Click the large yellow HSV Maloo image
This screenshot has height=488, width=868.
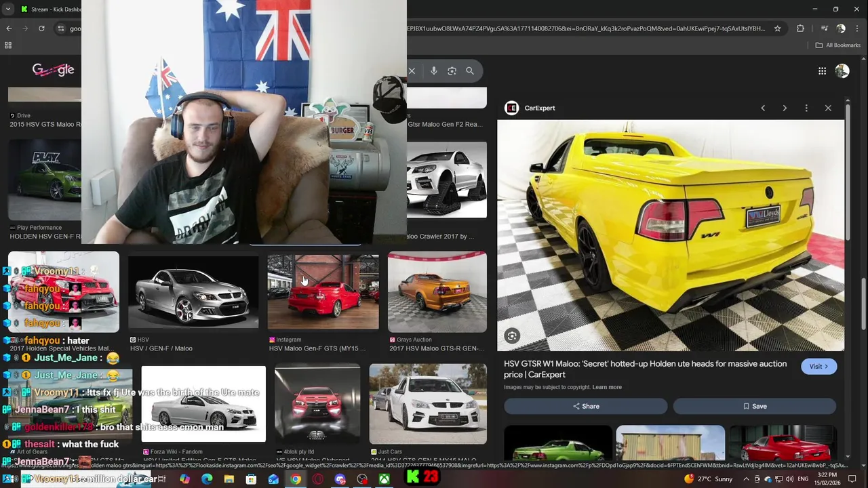(671, 236)
